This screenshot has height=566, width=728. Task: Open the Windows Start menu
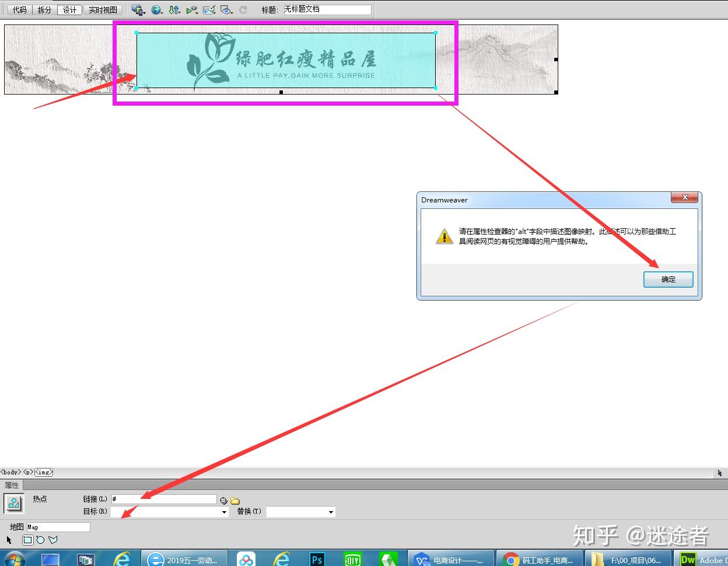14,559
